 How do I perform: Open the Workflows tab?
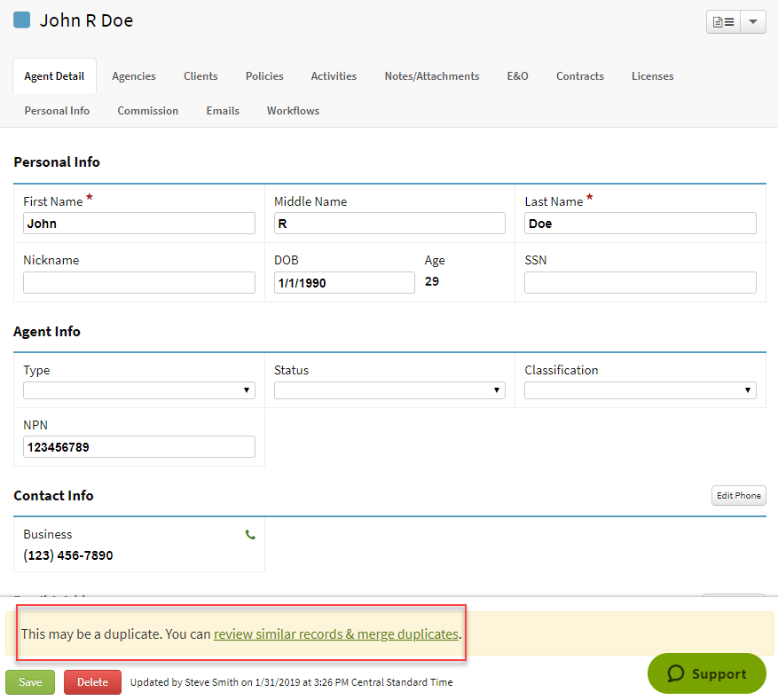coord(292,110)
